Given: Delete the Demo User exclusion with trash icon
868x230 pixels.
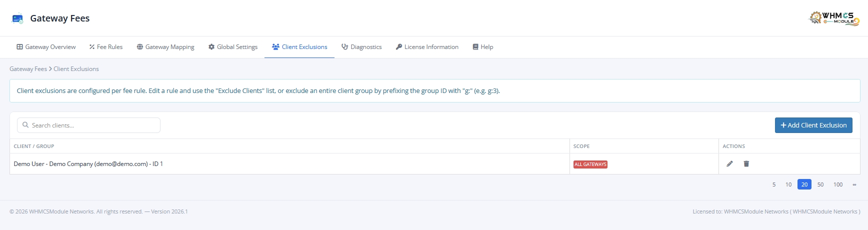Looking at the screenshot, I should pos(746,164).
